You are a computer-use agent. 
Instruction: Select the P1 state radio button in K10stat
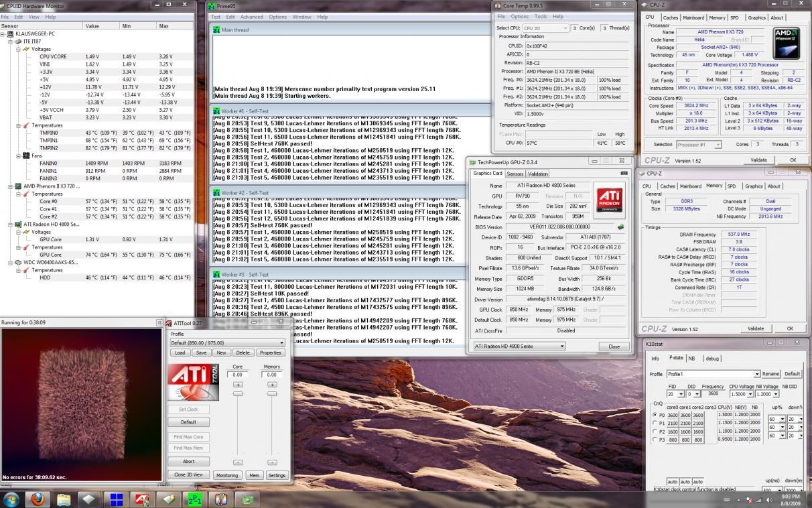pyautogui.click(x=655, y=423)
